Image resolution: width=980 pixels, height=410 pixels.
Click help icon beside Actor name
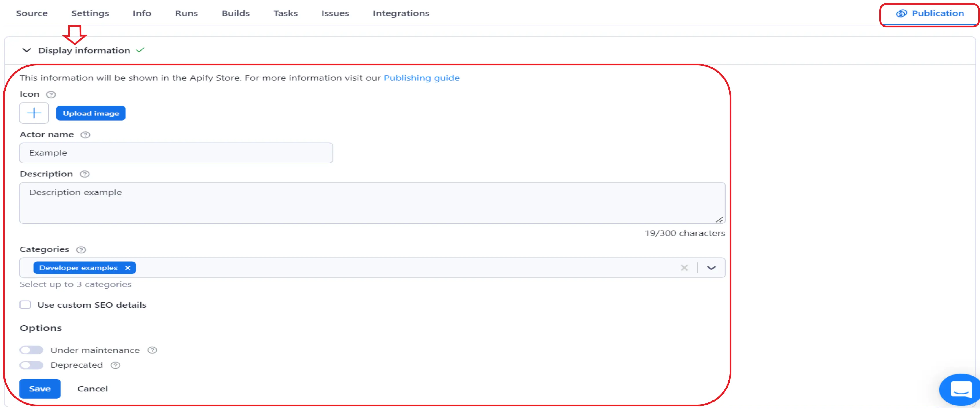[x=85, y=135]
